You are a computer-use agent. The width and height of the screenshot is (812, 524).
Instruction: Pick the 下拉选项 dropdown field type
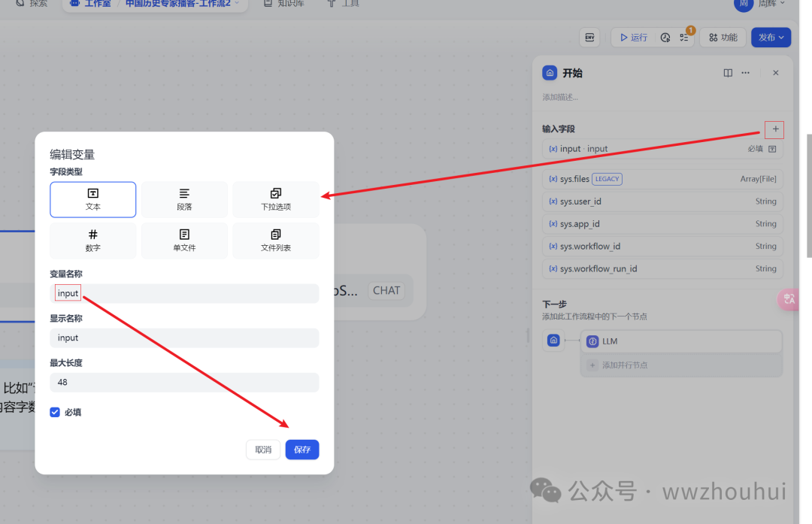(275, 199)
